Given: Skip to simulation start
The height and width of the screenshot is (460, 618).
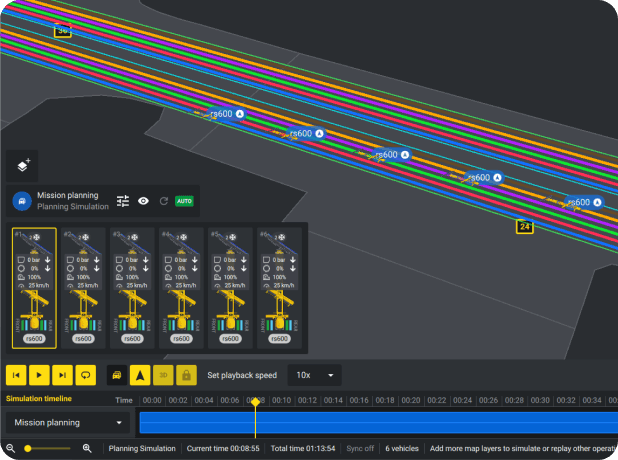Looking at the screenshot, I should [17, 375].
